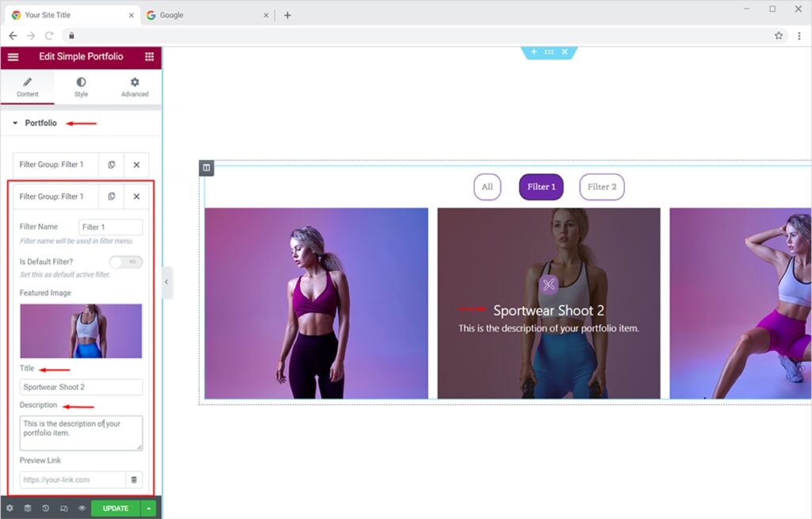The image size is (812, 519).
Task: Switch to the Advanced tab
Action: click(x=135, y=86)
